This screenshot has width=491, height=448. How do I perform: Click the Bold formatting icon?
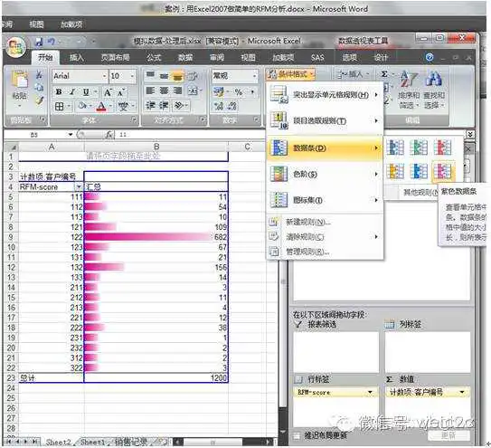pos(58,91)
